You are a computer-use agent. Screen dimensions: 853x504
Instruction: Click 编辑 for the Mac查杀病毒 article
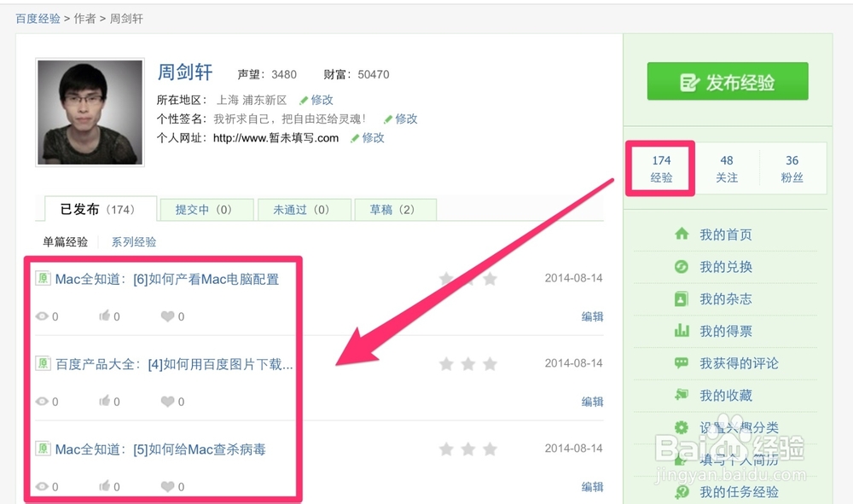(x=593, y=487)
